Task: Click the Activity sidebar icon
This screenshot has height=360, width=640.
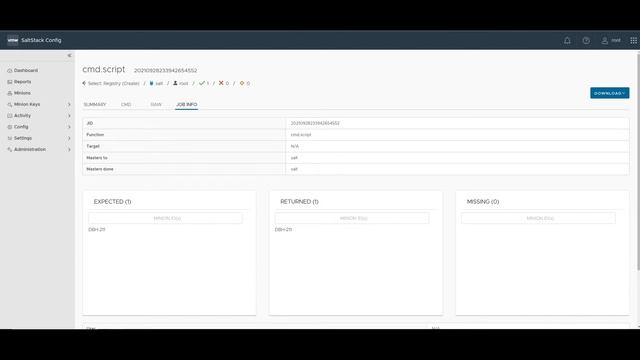Action: tap(10, 116)
